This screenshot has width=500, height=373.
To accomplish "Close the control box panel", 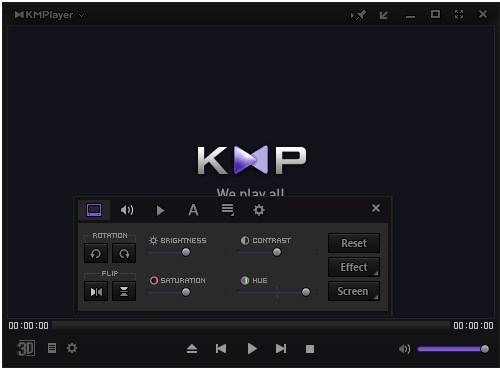I will point(376,208).
